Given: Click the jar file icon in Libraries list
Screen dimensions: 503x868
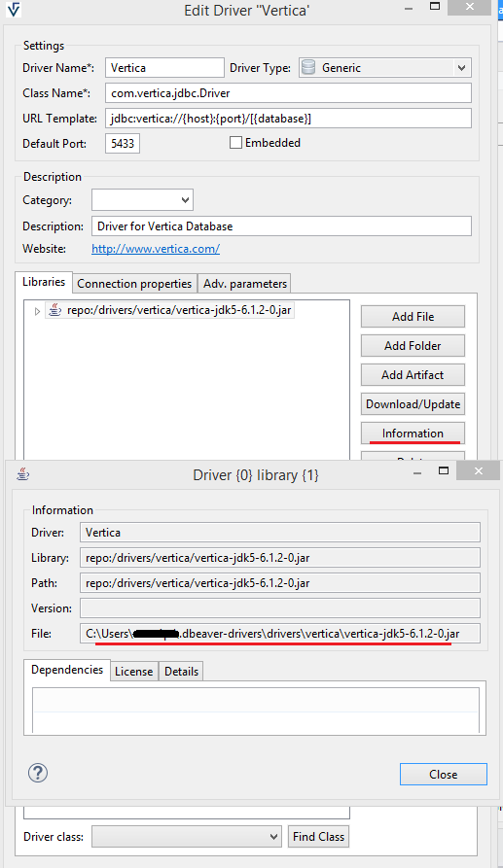Looking at the screenshot, I should pyautogui.click(x=54, y=310).
